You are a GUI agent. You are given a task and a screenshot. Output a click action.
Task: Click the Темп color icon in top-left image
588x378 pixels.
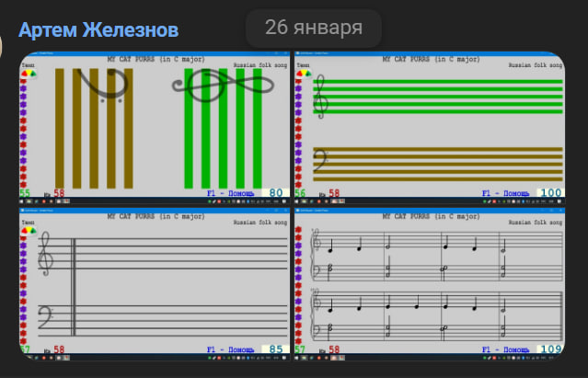(x=29, y=75)
